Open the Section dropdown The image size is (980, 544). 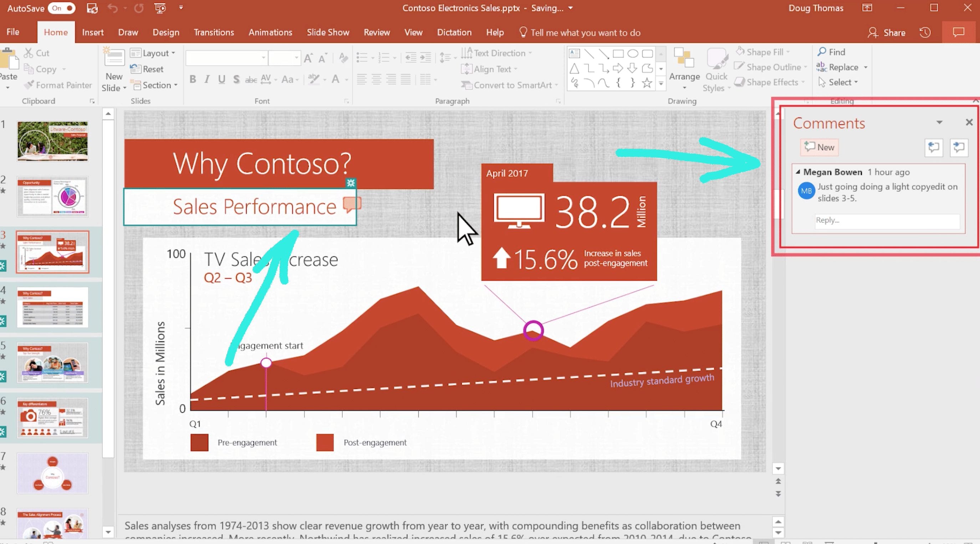(x=154, y=85)
